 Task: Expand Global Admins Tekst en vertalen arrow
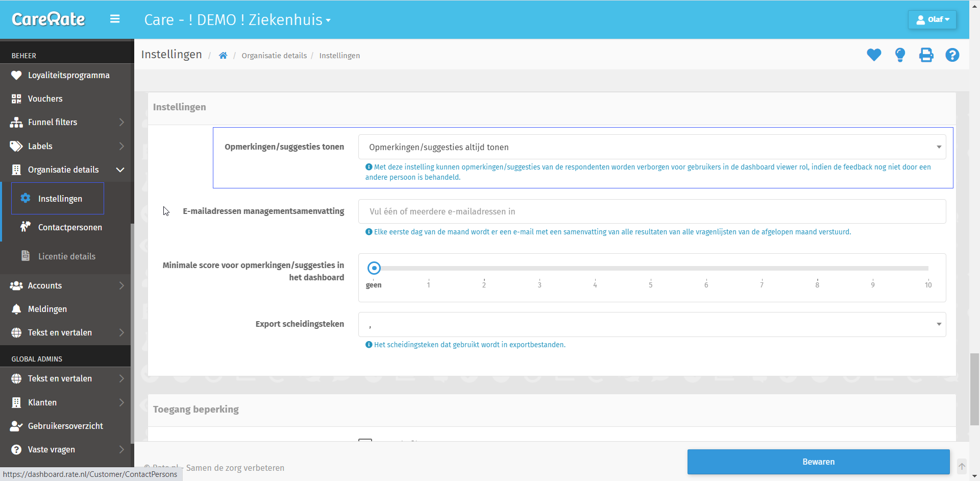pyautogui.click(x=121, y=378)
